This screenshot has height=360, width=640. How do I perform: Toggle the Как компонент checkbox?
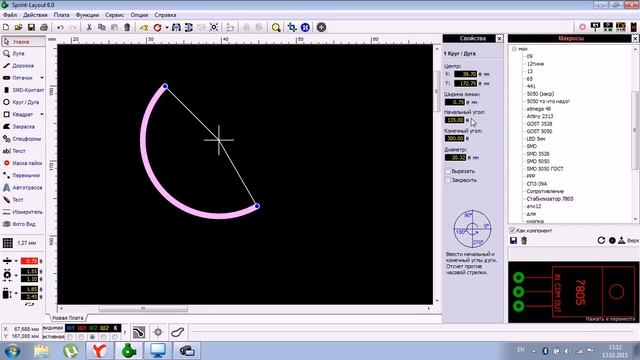click(x=513, y=231)
